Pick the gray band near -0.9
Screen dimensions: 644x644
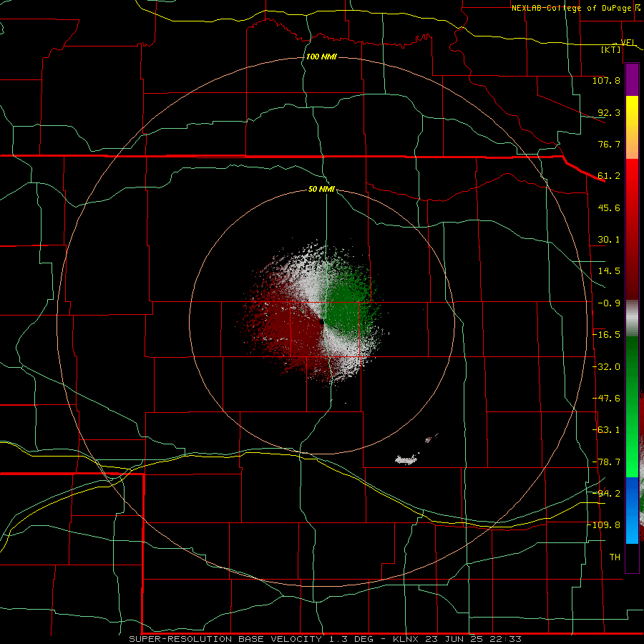632,318
